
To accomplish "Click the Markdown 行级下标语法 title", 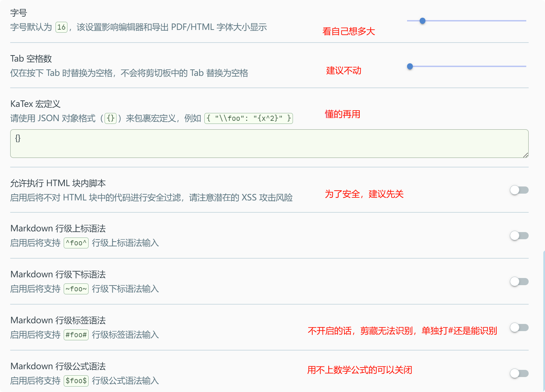I will 58,274.
